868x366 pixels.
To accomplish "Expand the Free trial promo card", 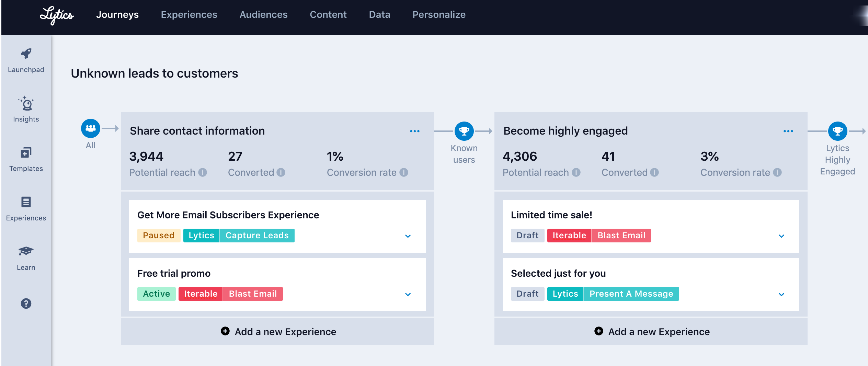I will pyautogui.click(x=408, y=294).
